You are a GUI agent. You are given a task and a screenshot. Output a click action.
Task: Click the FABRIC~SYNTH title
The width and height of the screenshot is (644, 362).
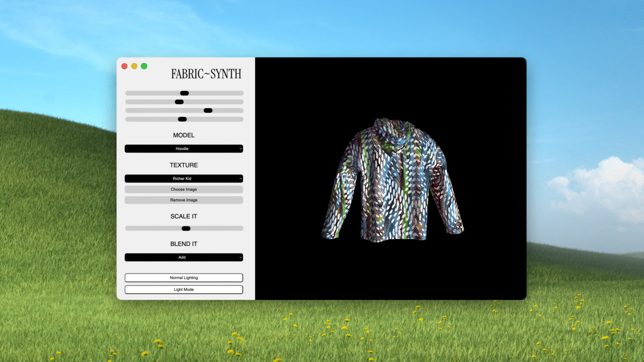click(x=206, y=74)
